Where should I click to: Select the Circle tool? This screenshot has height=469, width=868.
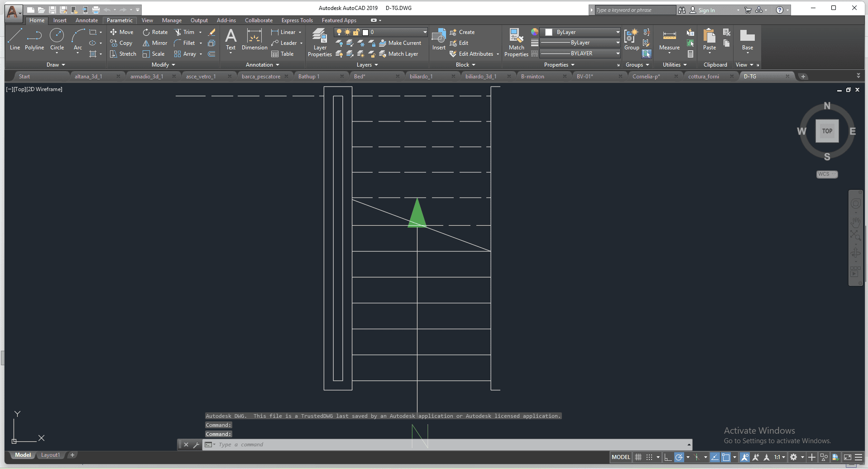tap(57, 39)
